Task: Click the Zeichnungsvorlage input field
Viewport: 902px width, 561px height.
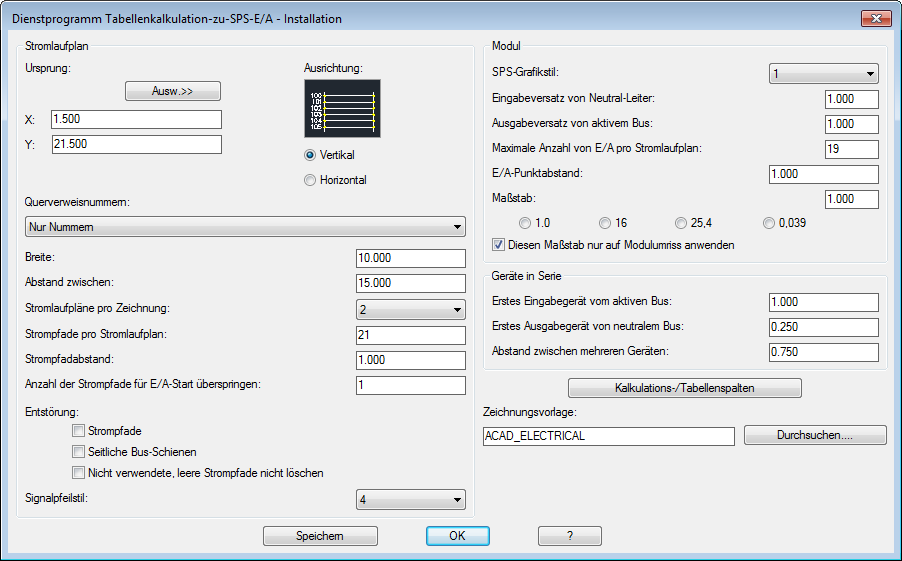Action: tap(609, 436)
